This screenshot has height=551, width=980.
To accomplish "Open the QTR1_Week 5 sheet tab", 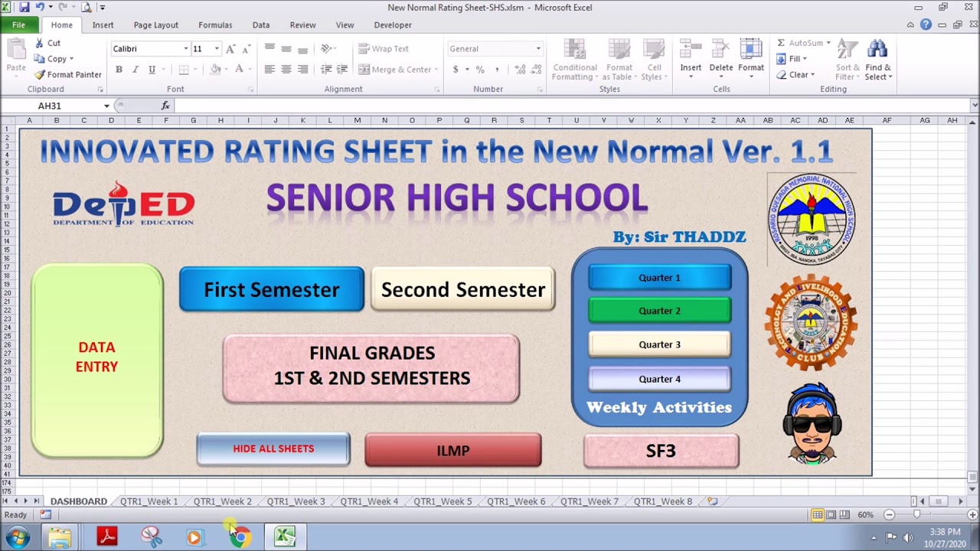I will [443, 501].
